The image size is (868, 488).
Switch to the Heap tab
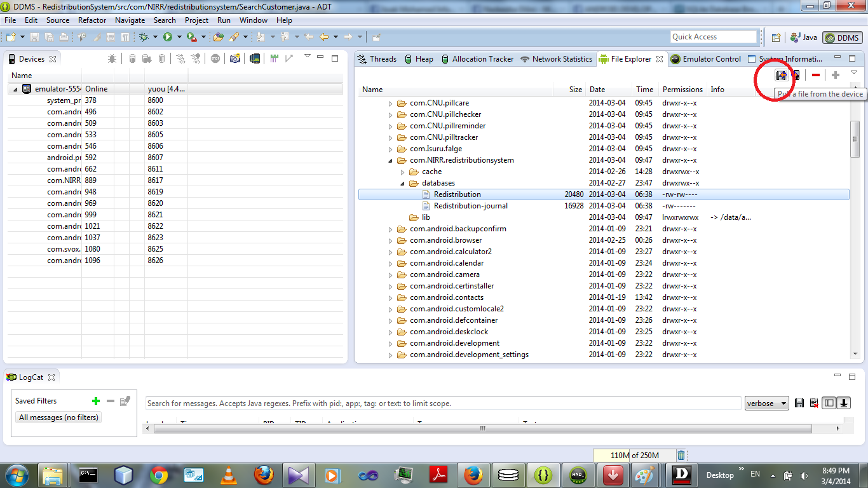click(x=419, y=58)
